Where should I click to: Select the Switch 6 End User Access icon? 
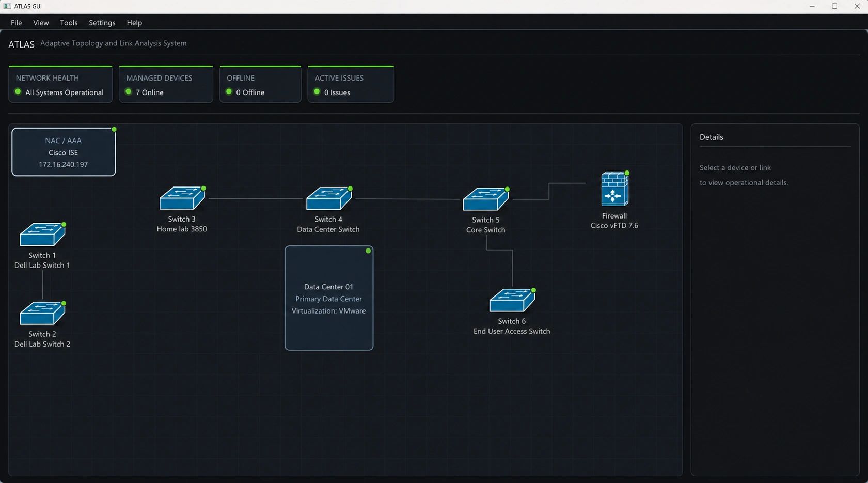(x=512, y=301)
